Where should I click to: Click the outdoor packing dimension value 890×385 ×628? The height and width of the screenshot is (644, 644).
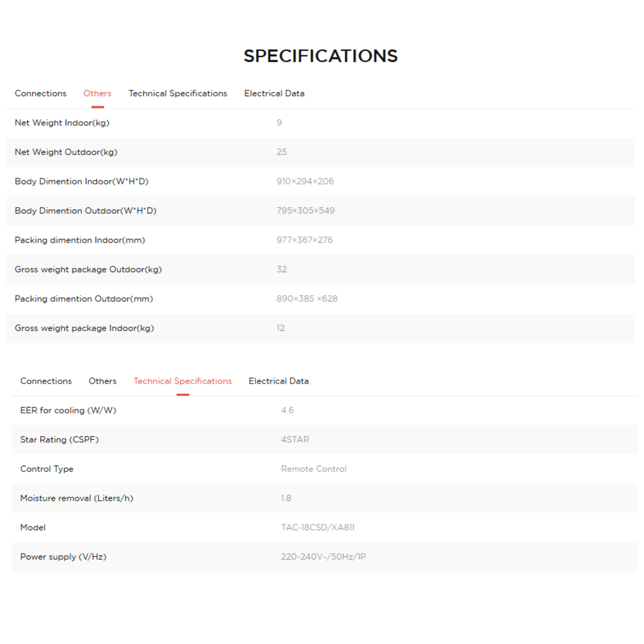307,299
